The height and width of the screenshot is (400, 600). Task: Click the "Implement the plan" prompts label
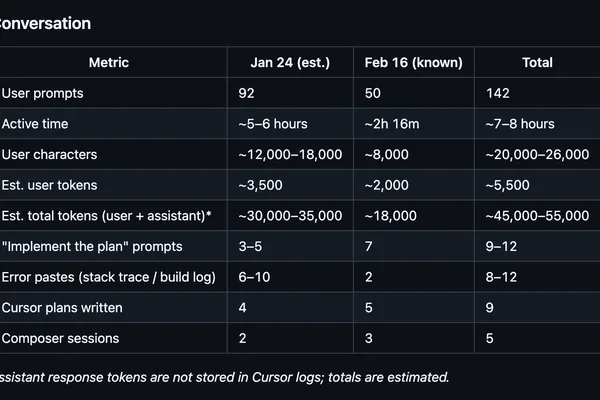point(92,246)
